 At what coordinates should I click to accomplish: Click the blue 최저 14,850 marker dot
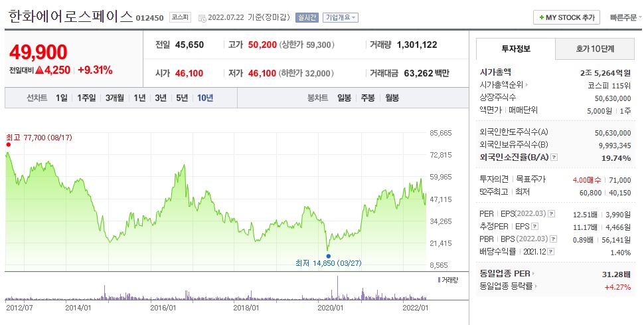(x=328, y=257)
